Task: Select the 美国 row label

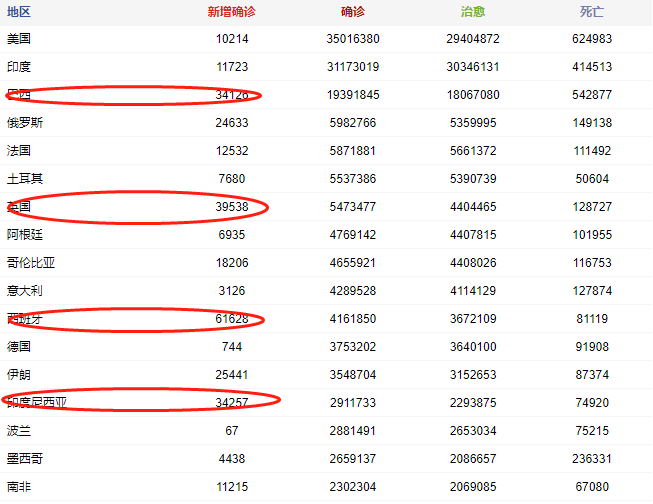Action: (x=19, y=39)
